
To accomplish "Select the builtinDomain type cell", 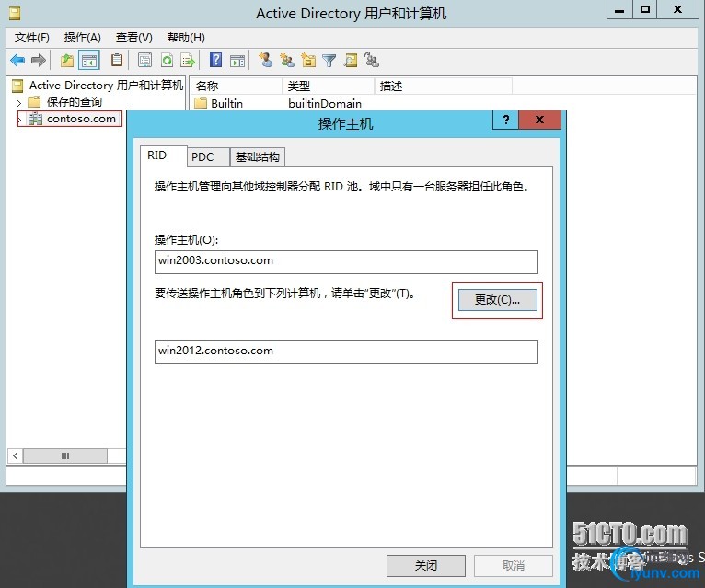I will point(325,103).
